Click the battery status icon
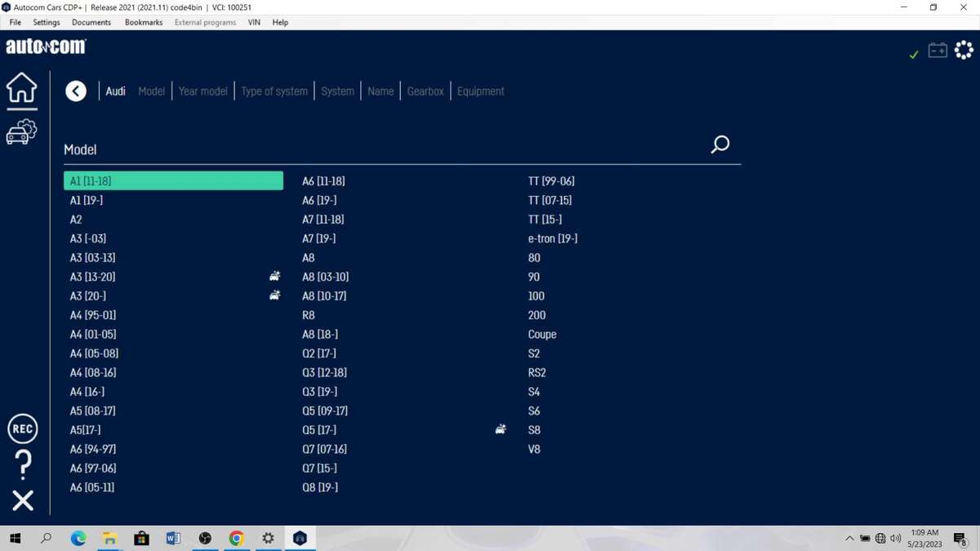Image resolution: width=980 pixels, height=551 pixels. click(938, 51)
